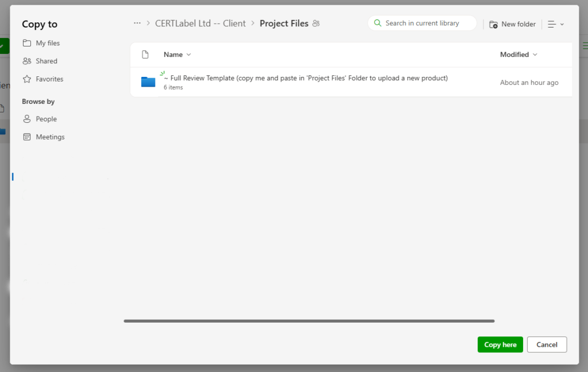Viewport: 588px width, 372px height.
Task: Open the view options dropdown
Action: click(x=555, y=24)
